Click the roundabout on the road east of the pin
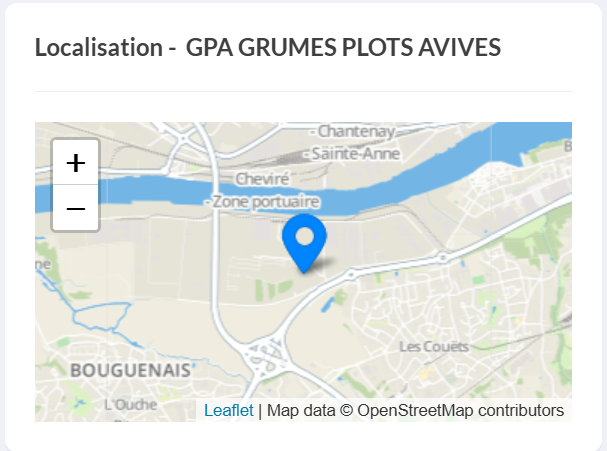This screenshot has width=607, height=451. (442, 257)
